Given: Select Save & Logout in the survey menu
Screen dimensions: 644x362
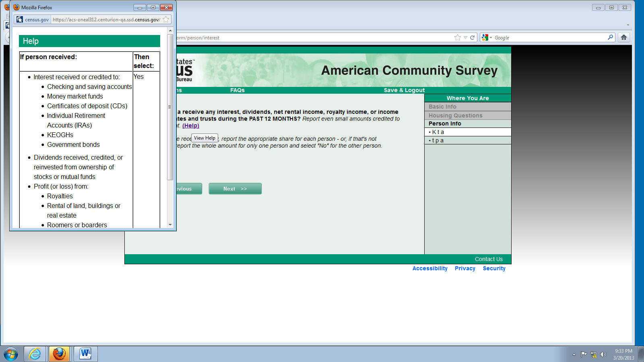Looking at the screenshot, I should coord(404,90).
